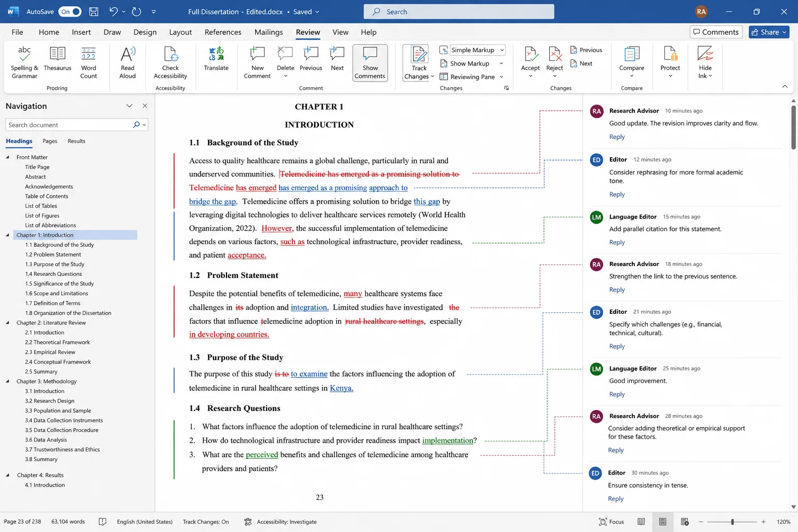
Task: Delete the selected comment
Action: click(285, 63)
